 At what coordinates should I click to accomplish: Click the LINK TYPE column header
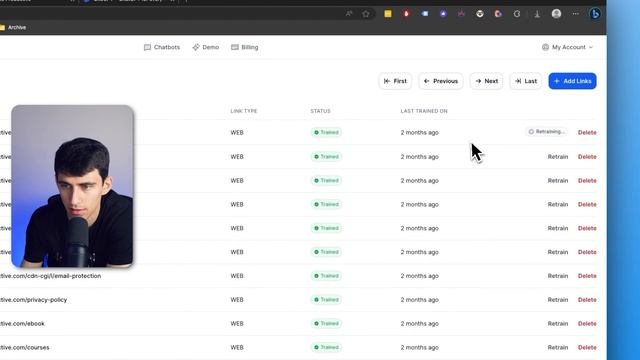244,111
